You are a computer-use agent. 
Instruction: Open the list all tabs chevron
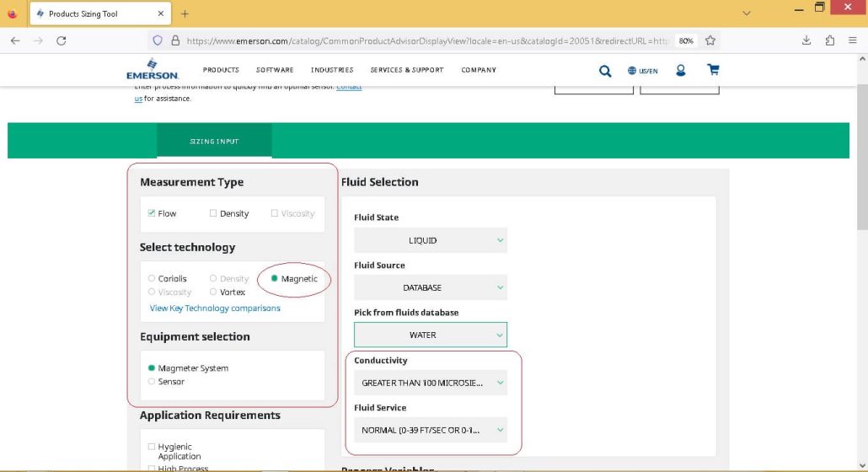[746, 13]
